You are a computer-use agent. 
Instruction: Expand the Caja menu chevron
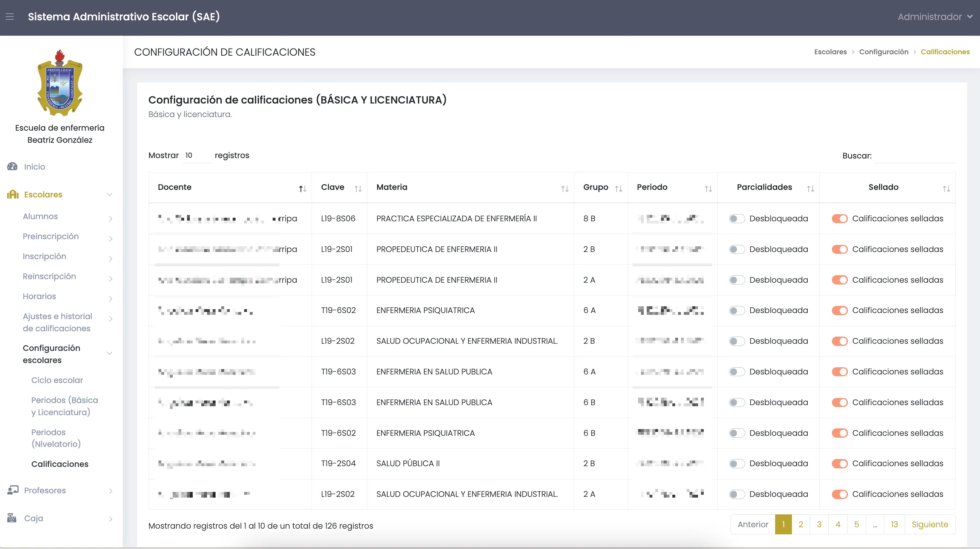click(x=110, y=519)
